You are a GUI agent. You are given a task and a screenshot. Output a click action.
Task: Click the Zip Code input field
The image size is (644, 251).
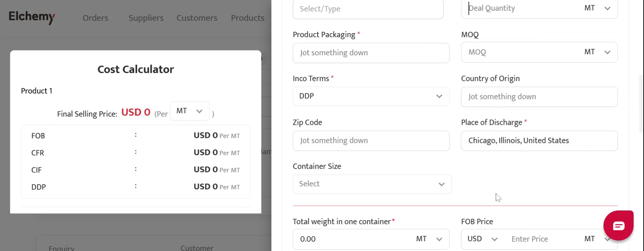point(371,141)
